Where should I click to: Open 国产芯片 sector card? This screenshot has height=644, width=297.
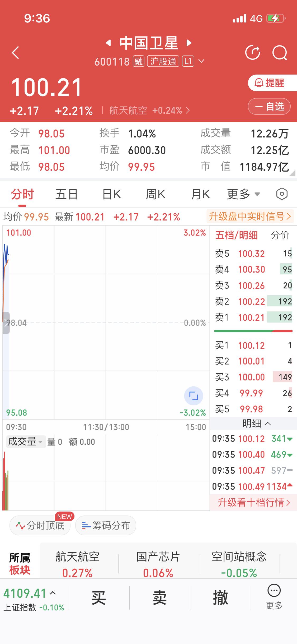pos(158,565)
